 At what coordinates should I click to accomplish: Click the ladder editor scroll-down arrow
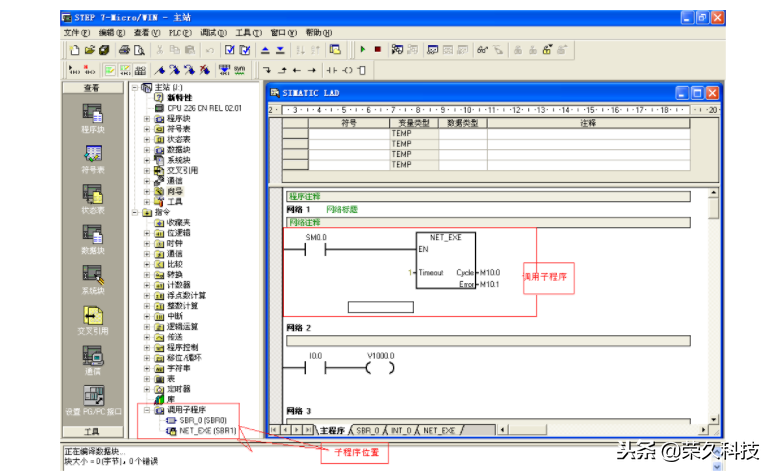713,419
